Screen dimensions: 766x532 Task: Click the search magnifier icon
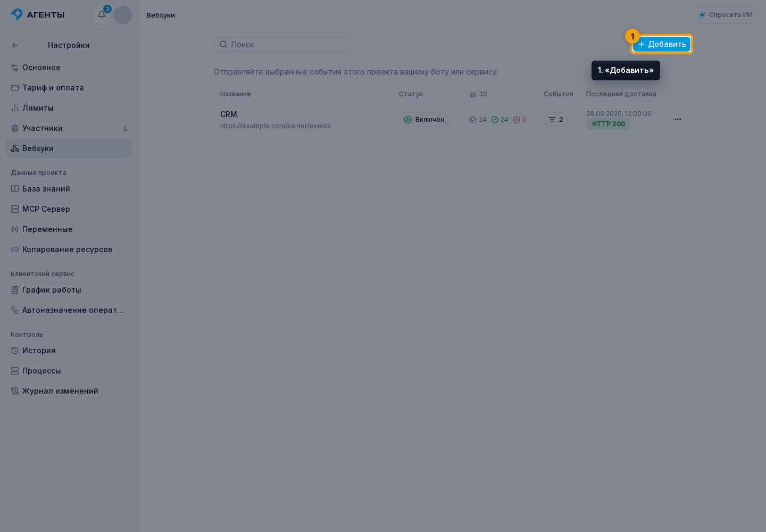click(223, 44)
